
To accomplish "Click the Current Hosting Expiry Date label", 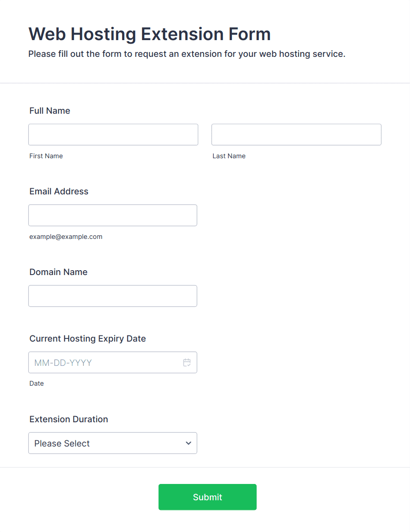I will pyautogui.click(x=88, y=339).
